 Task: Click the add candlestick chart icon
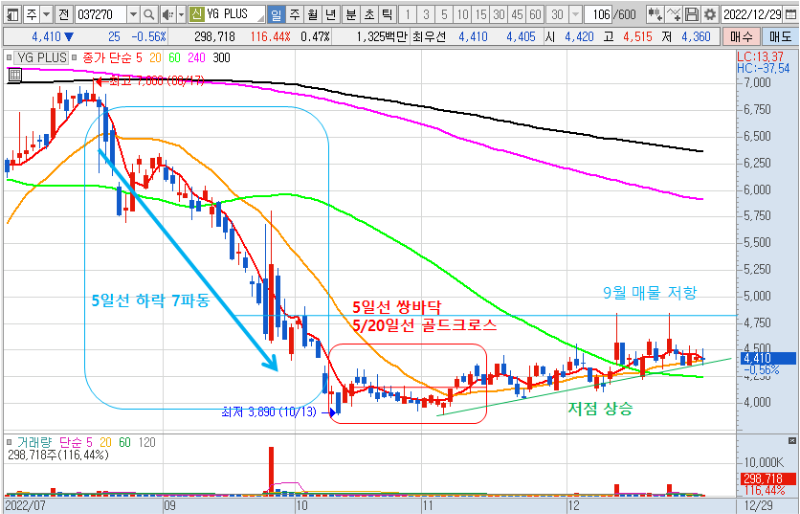click(x=655, y=14)
